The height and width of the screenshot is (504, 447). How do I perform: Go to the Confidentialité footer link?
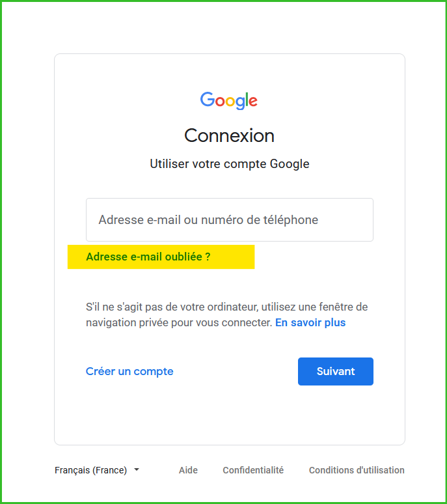[x=253, y=470]
